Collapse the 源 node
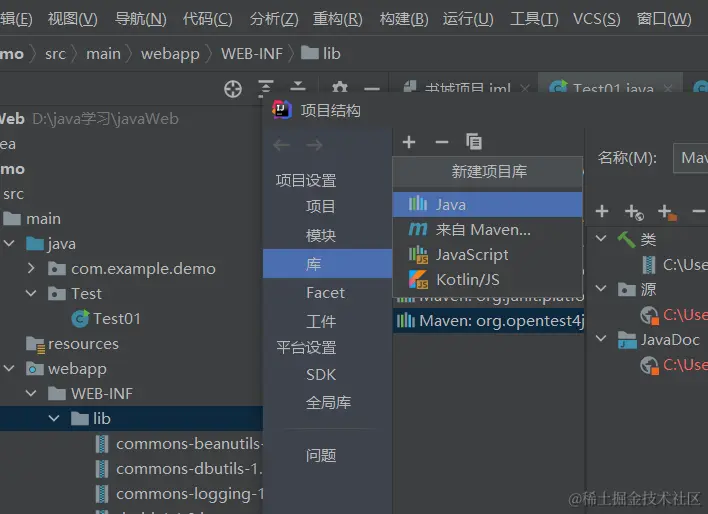The image size is (708, 514). tap(601, 288)
